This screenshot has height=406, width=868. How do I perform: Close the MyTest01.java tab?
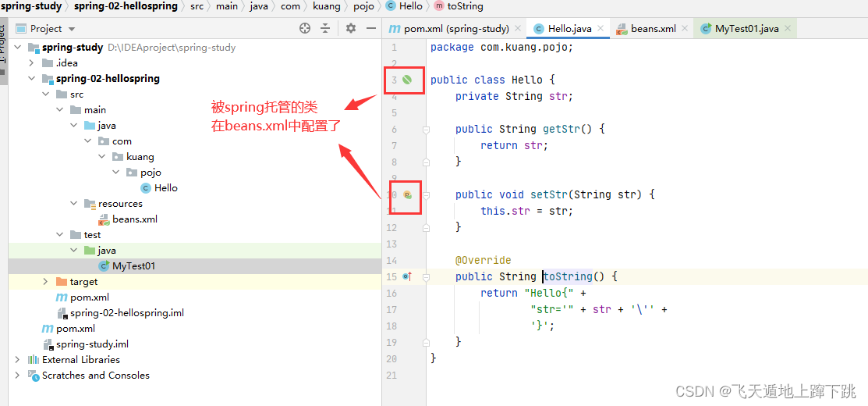coord(787,28)
